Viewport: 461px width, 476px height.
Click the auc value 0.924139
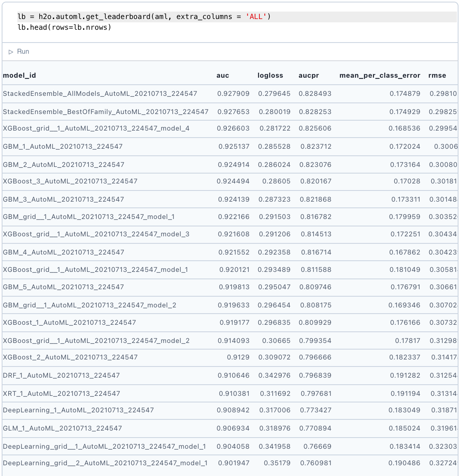(234, 200)
